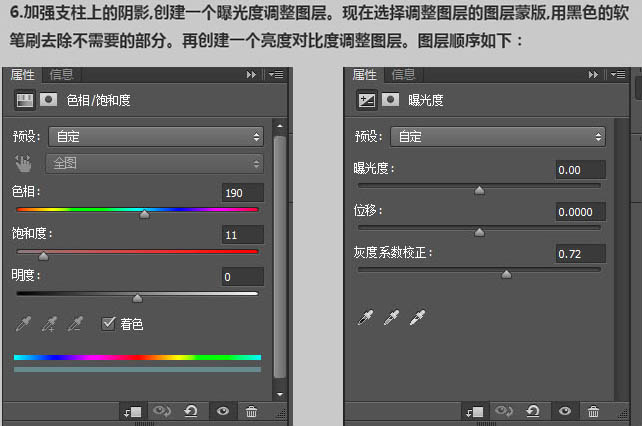Click 灰度系数校正 field showing 0.72
The width and height of the screenshot is (642, 426).
pos(580,254)
